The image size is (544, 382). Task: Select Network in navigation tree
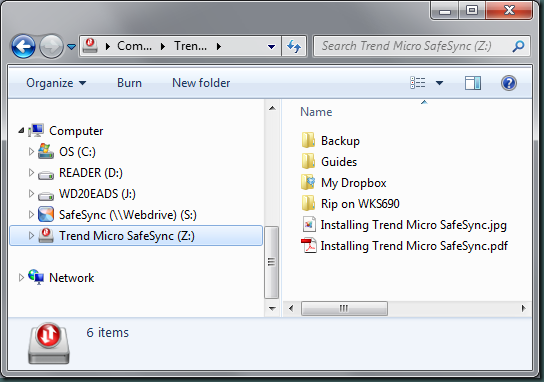71,278
